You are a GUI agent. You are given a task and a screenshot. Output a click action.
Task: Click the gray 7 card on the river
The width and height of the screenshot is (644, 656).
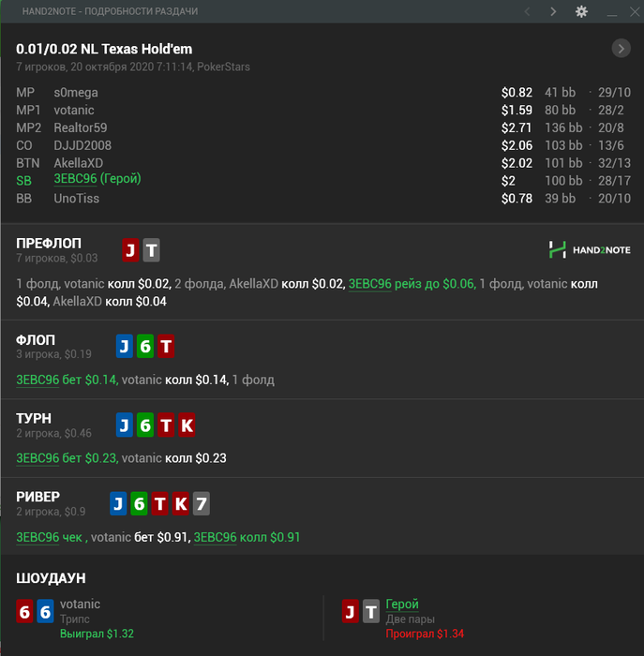tap(202, 503)
